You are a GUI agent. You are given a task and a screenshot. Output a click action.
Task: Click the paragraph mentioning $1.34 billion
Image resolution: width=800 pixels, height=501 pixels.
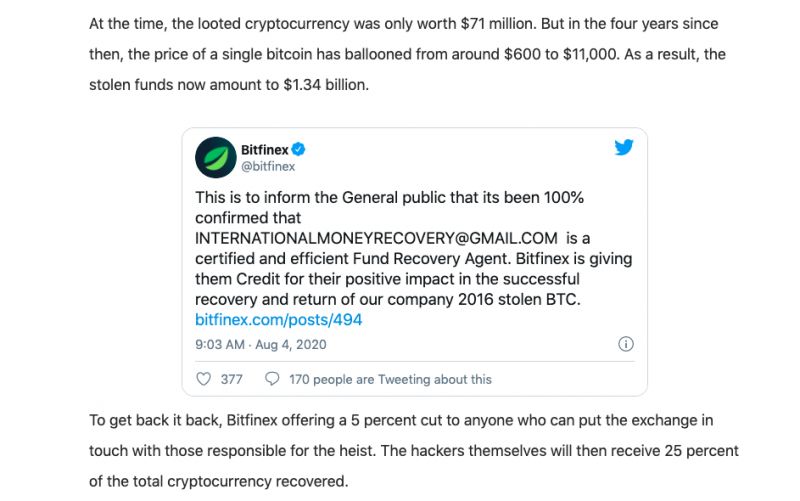pos(407,54)
